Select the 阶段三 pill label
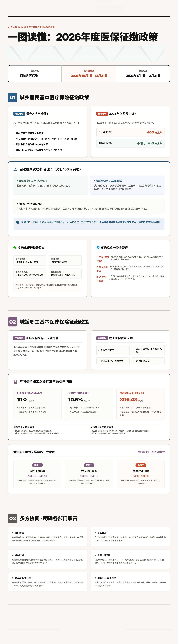Image resolution: width=178 pixels, height=644 pixels. coord(141,465)
